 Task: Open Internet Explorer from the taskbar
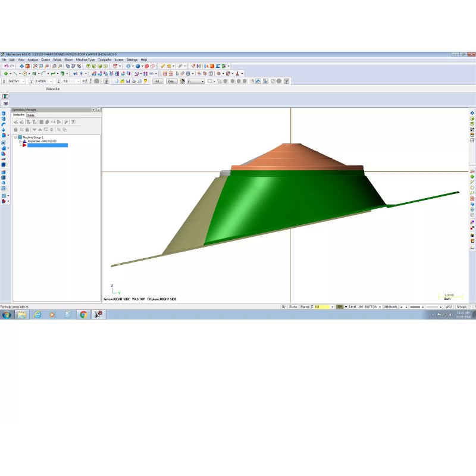click(37, 315)
